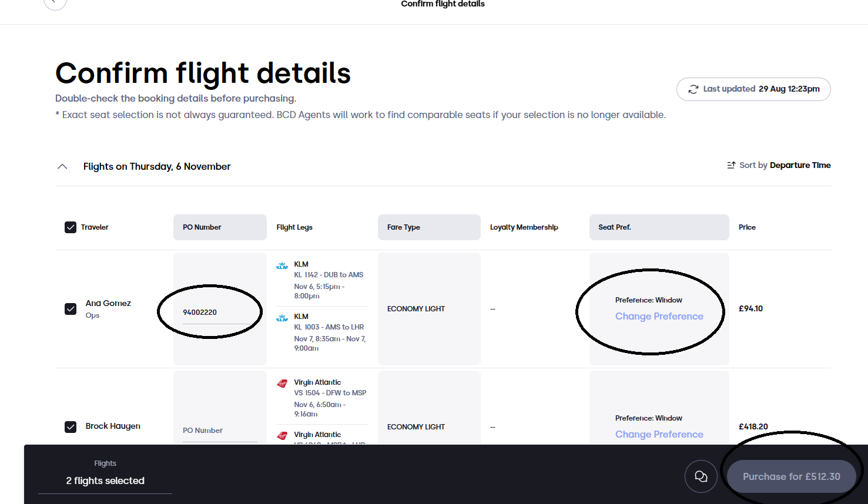Click the sort icon next to Sort by
The width and height of the screenshot is (868, 504).
(731, 165)
